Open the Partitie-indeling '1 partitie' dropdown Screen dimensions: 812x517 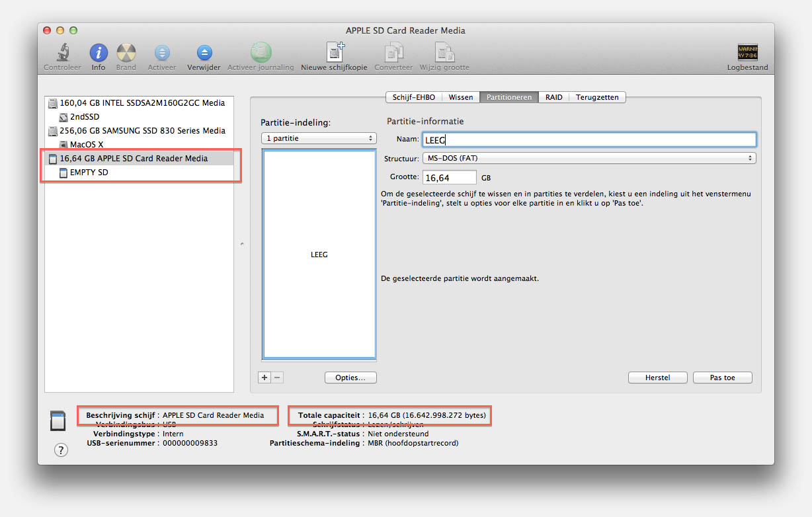(x=319, y=139)
